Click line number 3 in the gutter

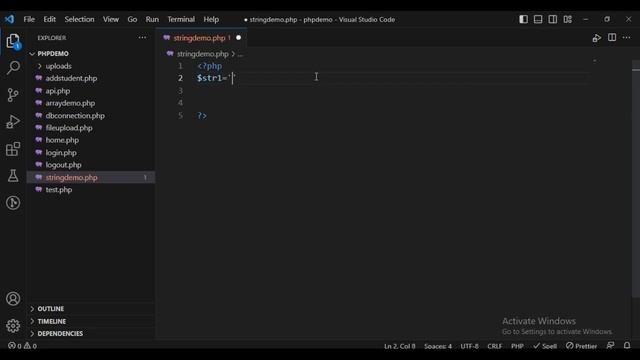click(180, 91)
